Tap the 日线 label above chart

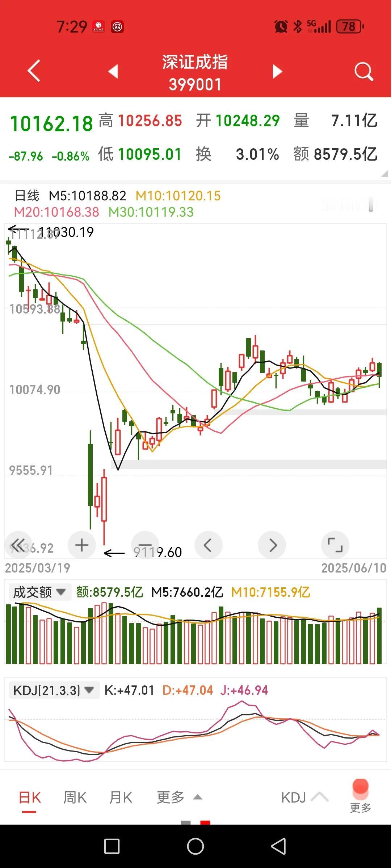coord(27,196)
